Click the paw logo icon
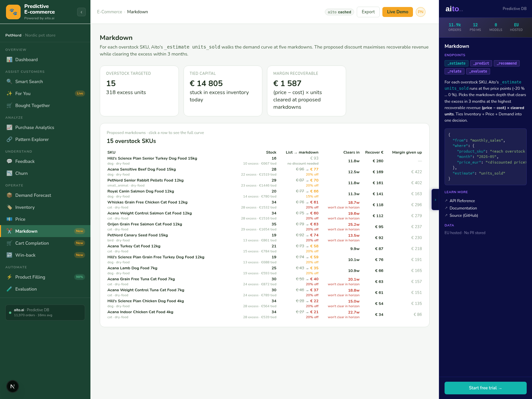The image size is (532, 399). pos(13,12)
